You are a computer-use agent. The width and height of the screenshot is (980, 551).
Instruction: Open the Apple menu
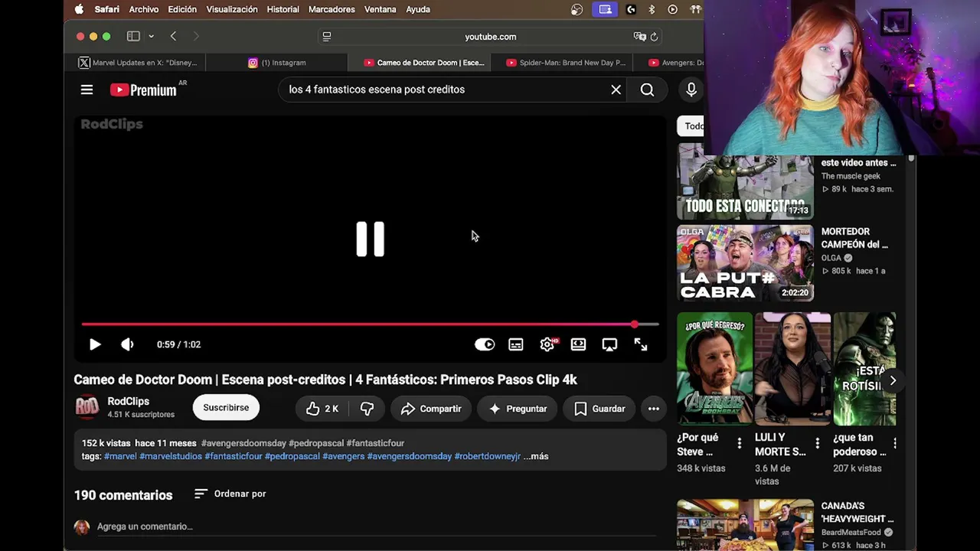tap(79, 9)
